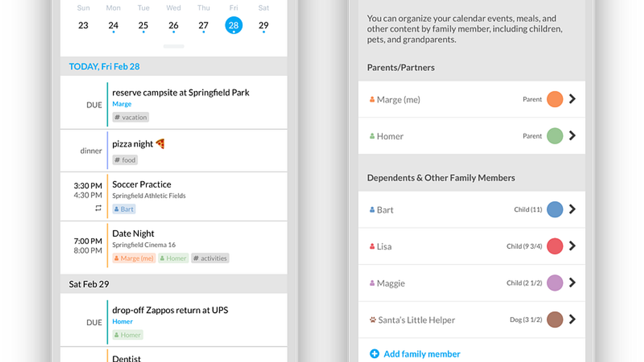Screen dimensions: 644x362
Task: Tap the Marge (me) tag on Date Night
Action: [134, 258]
